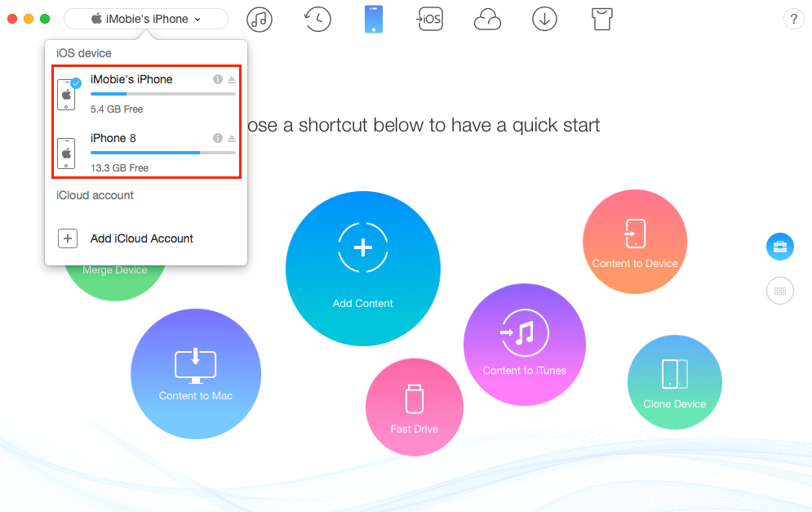Image resolution: width=812 pixels, height=512 pixels.
Task: Open the iCloud Manager cloud icon
Action: pyautogui.click(x=487, y=20)
